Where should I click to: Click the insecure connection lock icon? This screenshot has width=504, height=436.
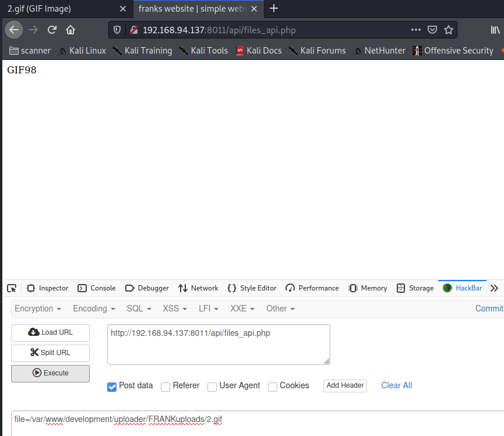133,30
